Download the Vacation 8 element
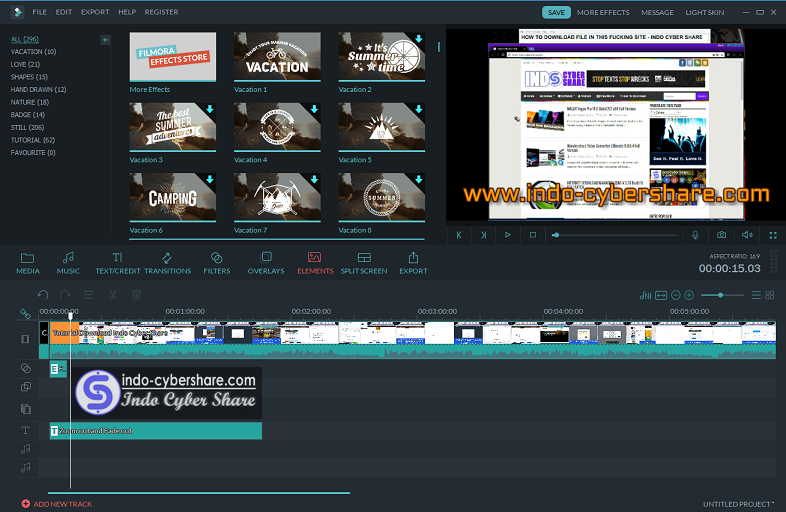 click(419, 179)
